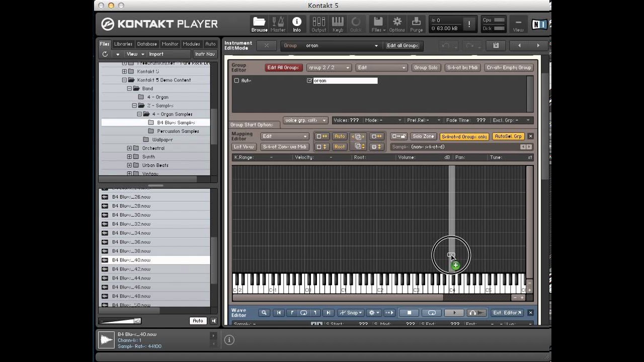644x362 pixels.
Task: Open the Purge menu icon
Action: click(x=416, y=24)
